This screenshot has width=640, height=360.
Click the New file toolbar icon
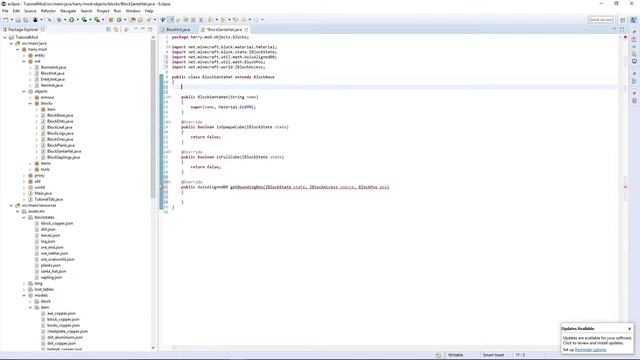[6, 20]
